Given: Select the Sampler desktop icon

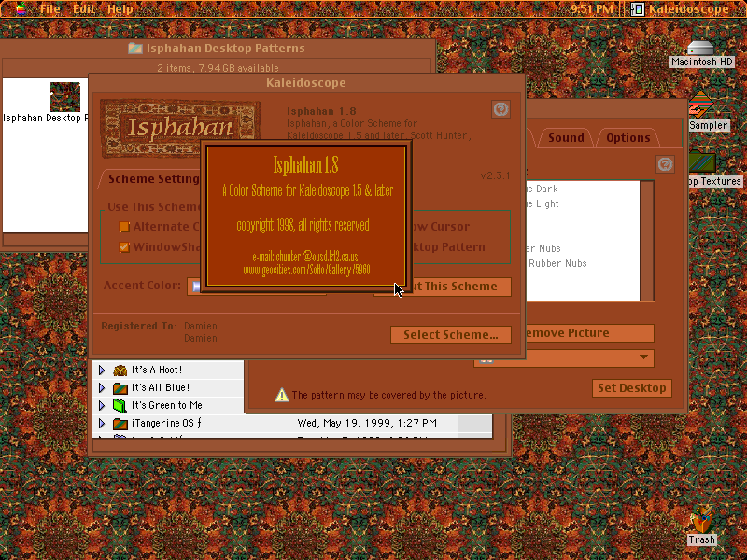Looking at the screenshot, I should 700,105.
